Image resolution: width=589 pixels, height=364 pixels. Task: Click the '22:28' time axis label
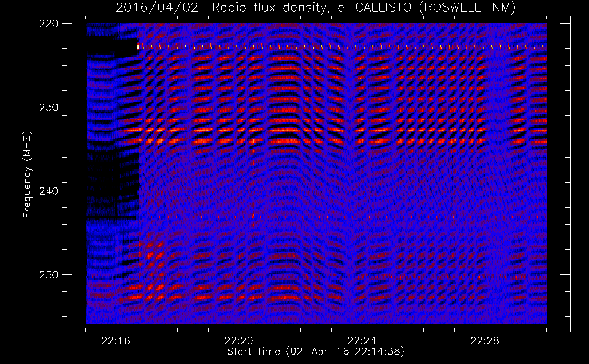[x=485, y=341]
